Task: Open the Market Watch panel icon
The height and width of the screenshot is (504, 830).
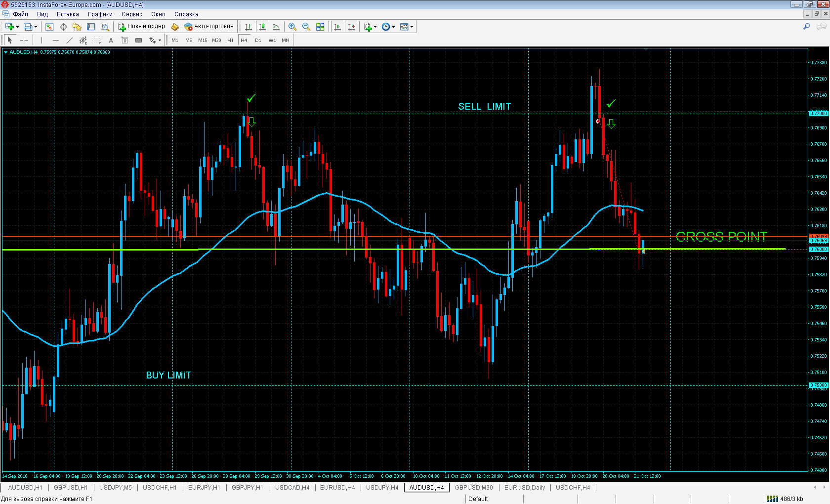Action: pos(49,27)
